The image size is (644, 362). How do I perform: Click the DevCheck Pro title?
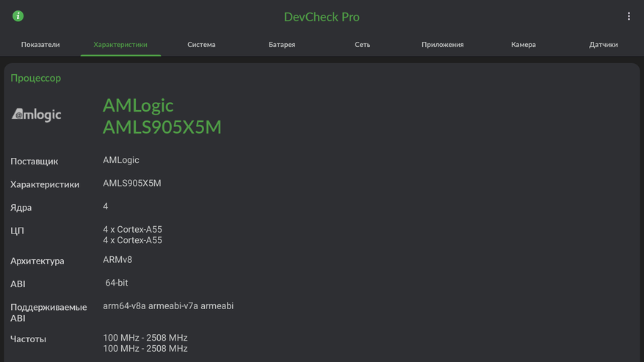point(322,17)
